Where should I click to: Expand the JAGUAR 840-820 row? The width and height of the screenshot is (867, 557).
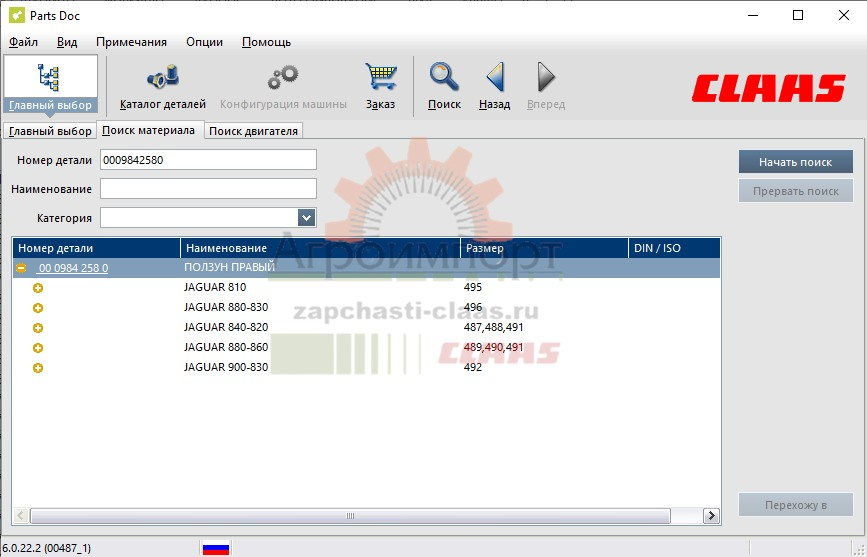(x=38, y=328)
